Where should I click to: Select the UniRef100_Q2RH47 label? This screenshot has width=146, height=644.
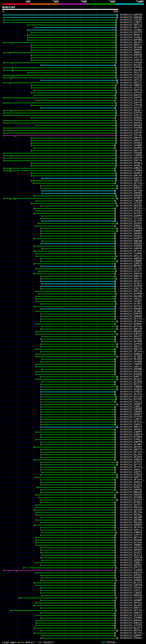coord(131,636)
